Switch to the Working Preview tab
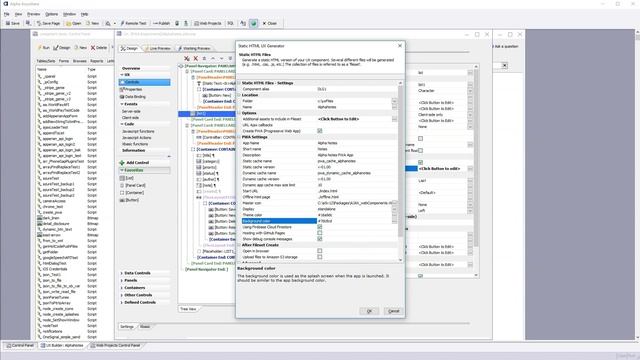This screenshot has height=360, width=640. 194,49
